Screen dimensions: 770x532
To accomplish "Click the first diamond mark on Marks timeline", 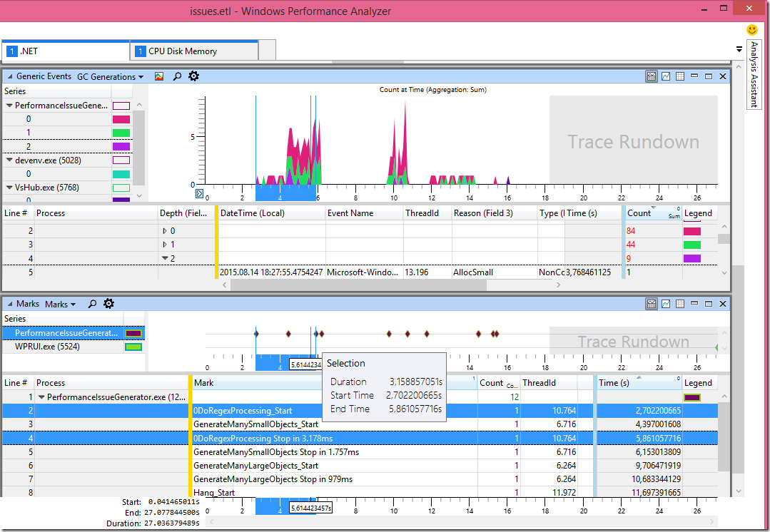I will [x=256, y=334].
